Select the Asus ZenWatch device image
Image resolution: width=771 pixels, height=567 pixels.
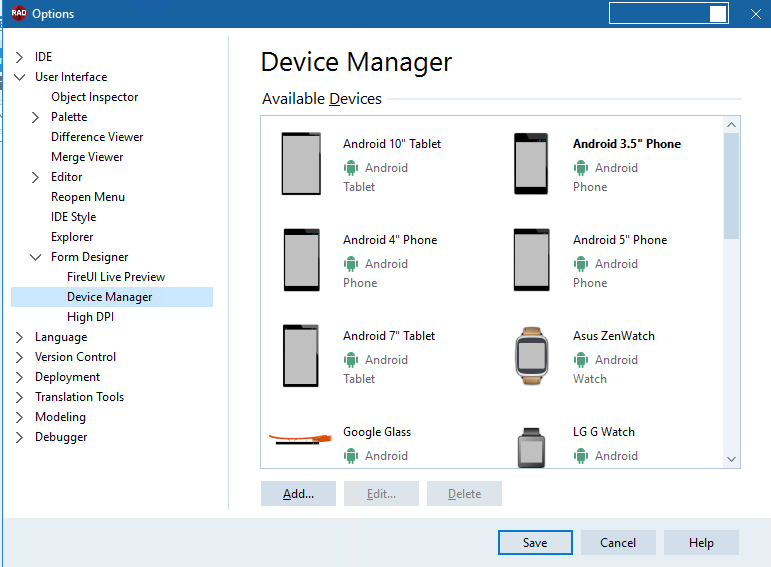532,356
